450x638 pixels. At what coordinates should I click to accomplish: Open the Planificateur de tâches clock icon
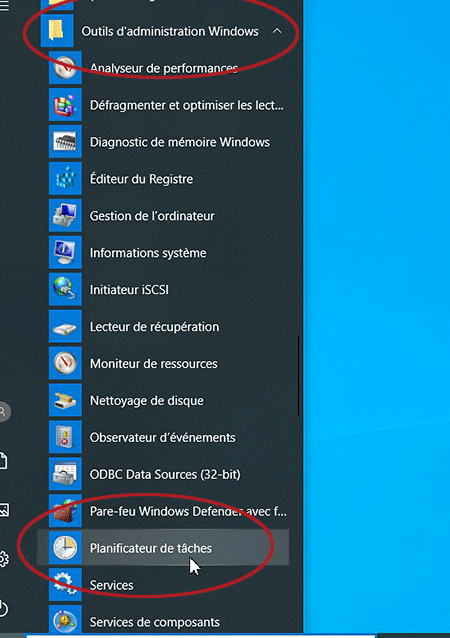(x=65, y=548)
